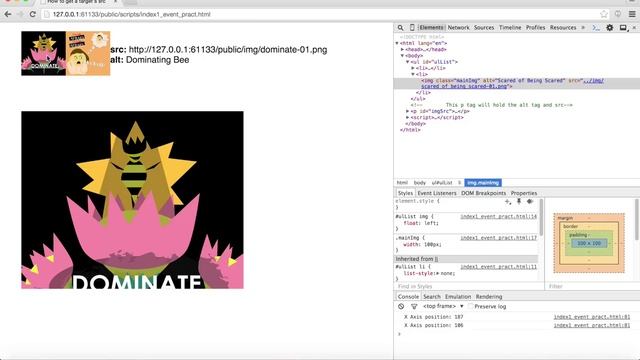The width and height of the screenshot is (640, 360).
Task: Change DevTools dock side icon
Action: (x=623, y=27)
